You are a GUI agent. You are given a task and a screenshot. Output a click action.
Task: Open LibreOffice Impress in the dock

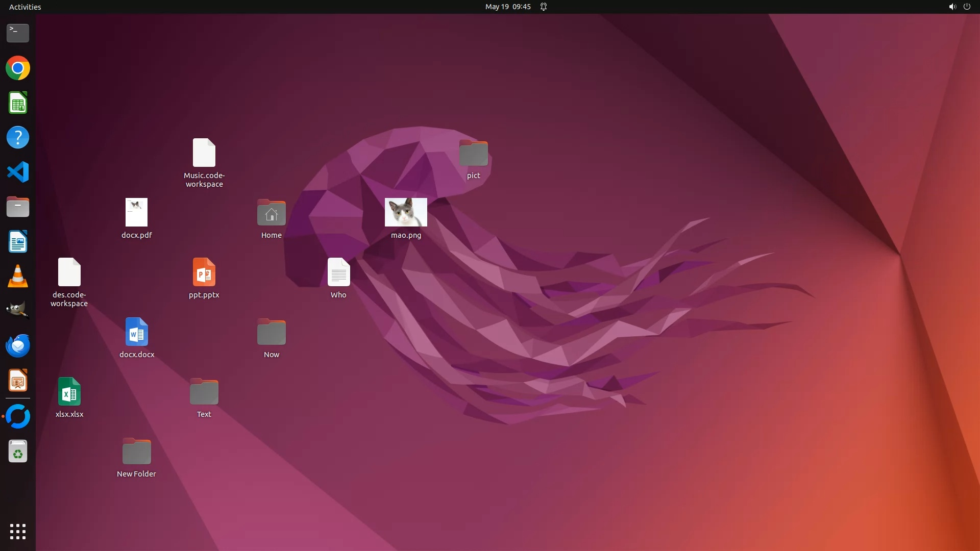18,381
